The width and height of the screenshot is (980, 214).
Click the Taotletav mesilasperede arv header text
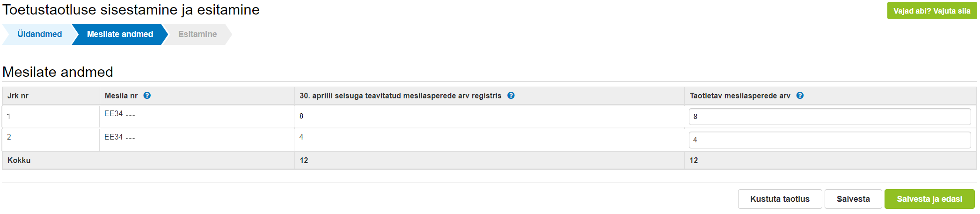click(740, 96)
